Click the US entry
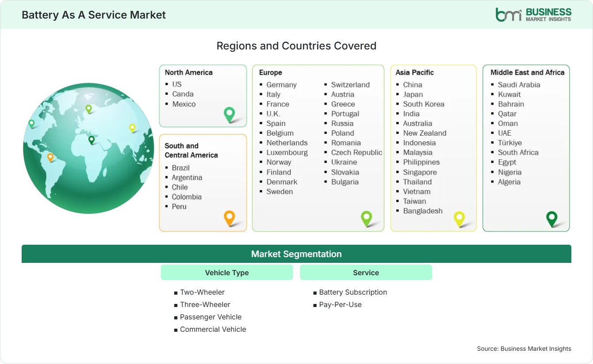593x364 pixels. pos(177,84)
